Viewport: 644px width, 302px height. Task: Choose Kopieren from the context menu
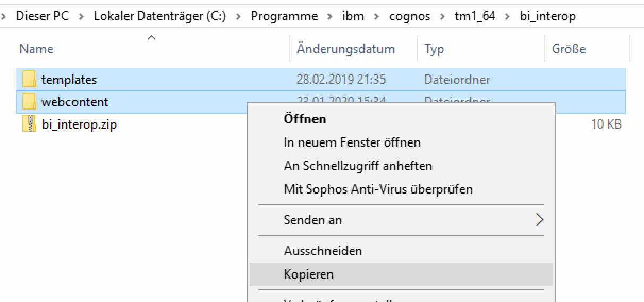click(x=309, y=274)
